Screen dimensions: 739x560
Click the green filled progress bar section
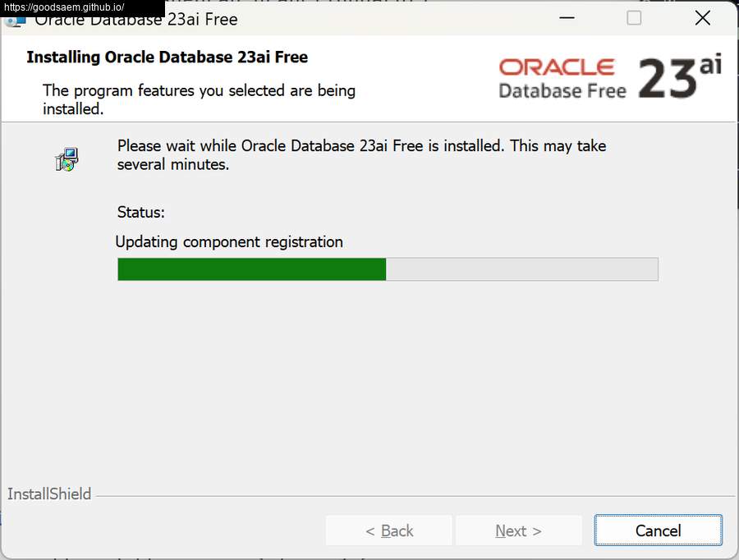(x=252, y=269)
